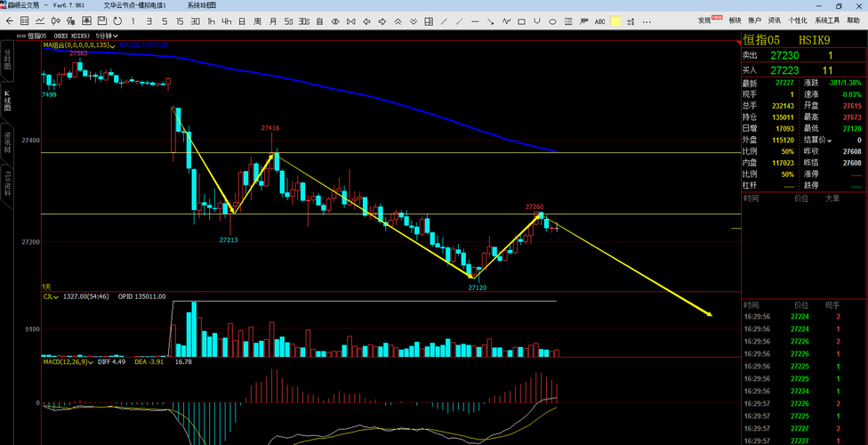Select the line segment drawing tool
The height and width of the screenshot is (445, 868).
[x=444, y=21]
